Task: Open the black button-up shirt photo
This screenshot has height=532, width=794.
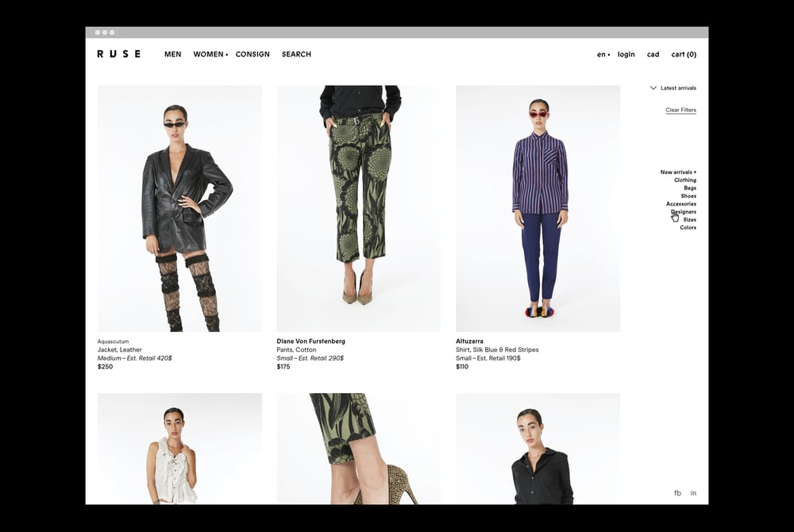Action: (x=538, y=449)
